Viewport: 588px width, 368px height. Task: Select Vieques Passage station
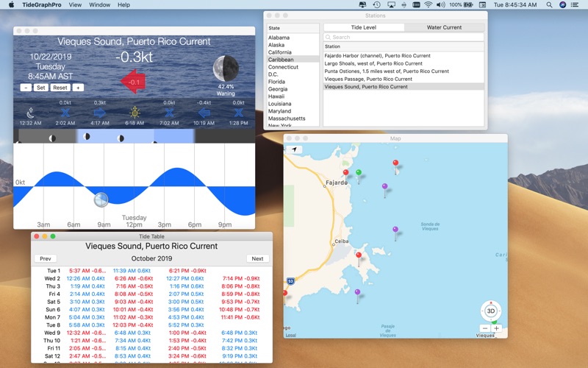coord(404,79)
